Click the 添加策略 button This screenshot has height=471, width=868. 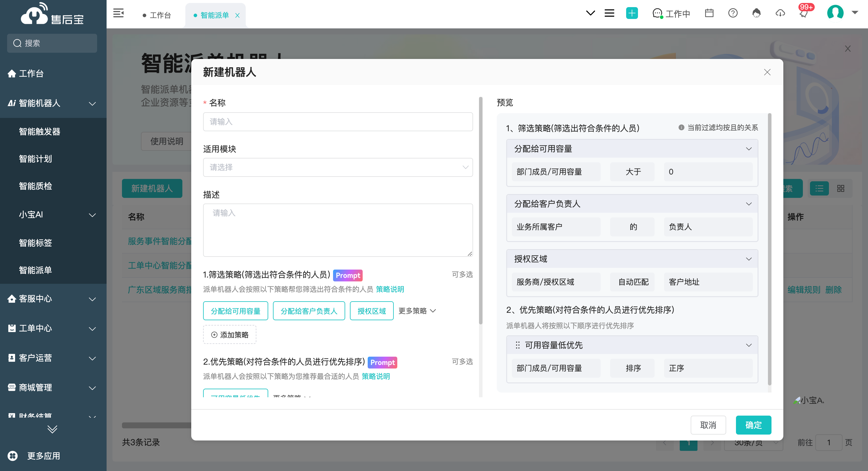tap(229, 335)
